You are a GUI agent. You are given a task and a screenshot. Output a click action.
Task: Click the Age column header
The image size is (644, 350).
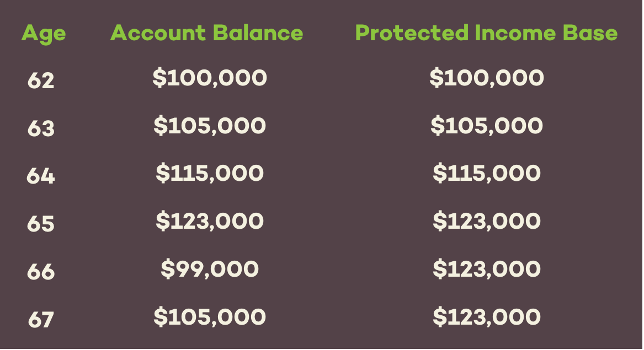tap(44, 34)
